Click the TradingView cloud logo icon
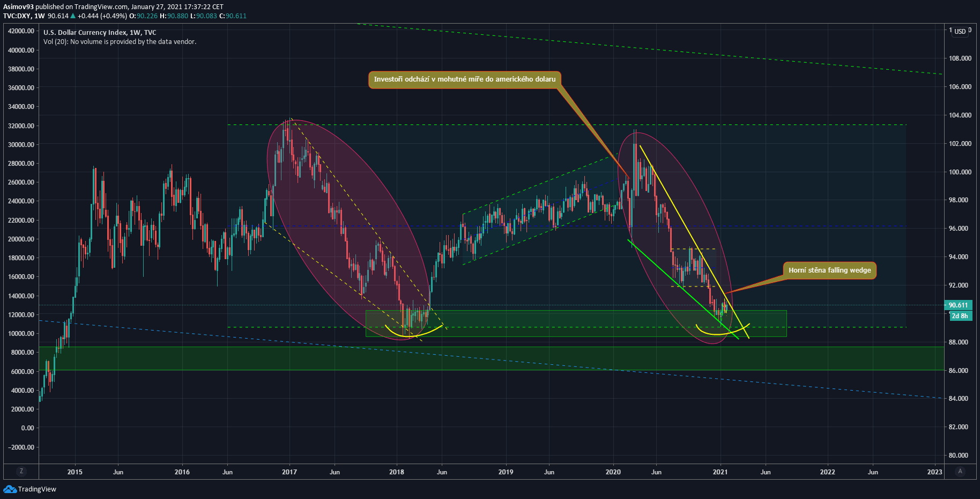The width and height of the screenshot is (980, 499). pos(10,489)
